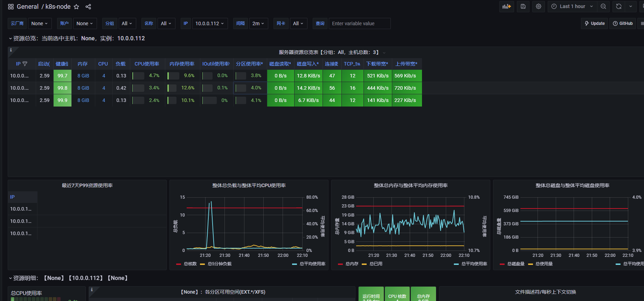Sort by 上传带宽 column header
The image size is (644, 301).
(x=407, y=64)
